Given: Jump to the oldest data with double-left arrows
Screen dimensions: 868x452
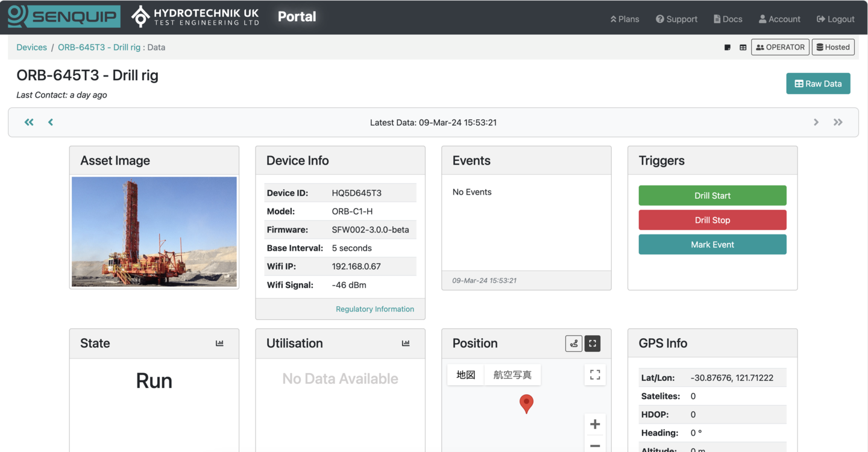Looking at the screenshot, I should click(29, 122).
